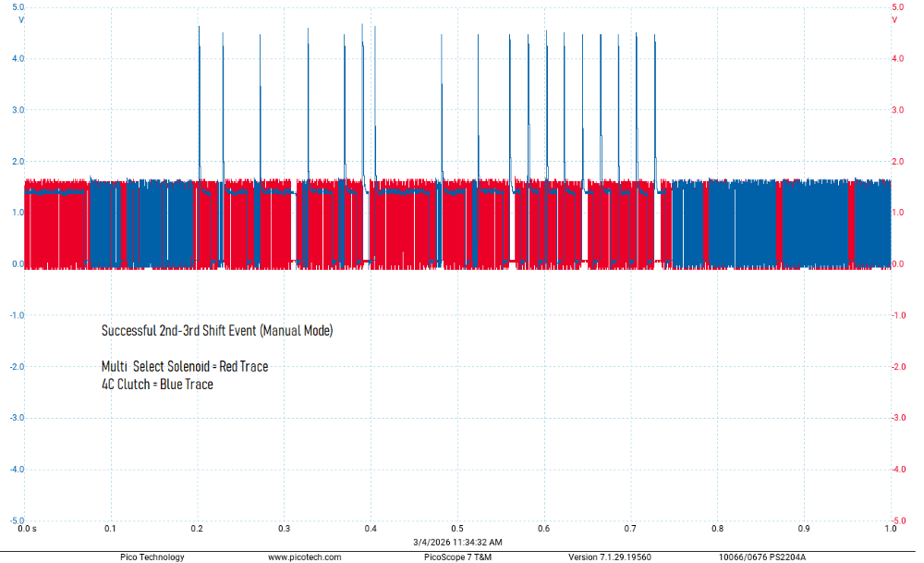Click the red 3.0 label on right axis
Viewport: 924px width, 563px height.
coord(897,110)
